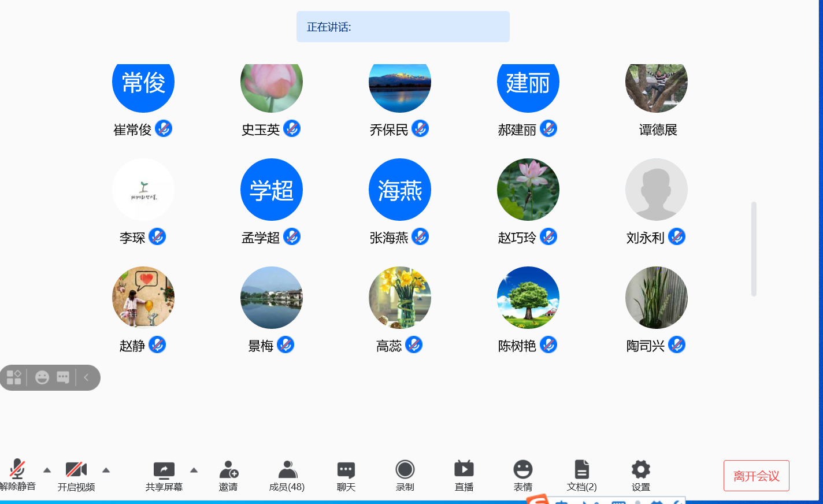The image size is (823, 504).
Task: Open 文档(2) documents
Action: tap(582, 469)
